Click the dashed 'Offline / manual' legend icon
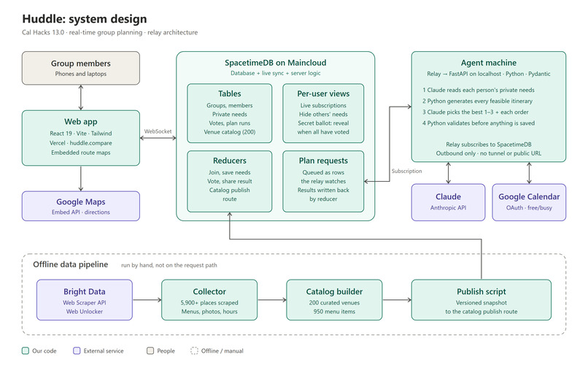The height and width of the screenshot is (368, 588). (194, 350)
